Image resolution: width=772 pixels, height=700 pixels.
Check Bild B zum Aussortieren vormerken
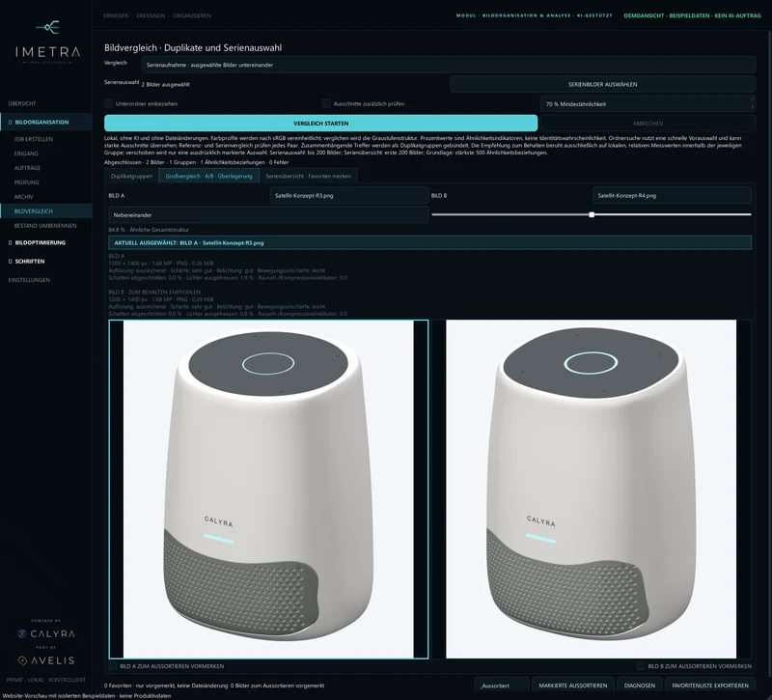[x=641, y=666]
